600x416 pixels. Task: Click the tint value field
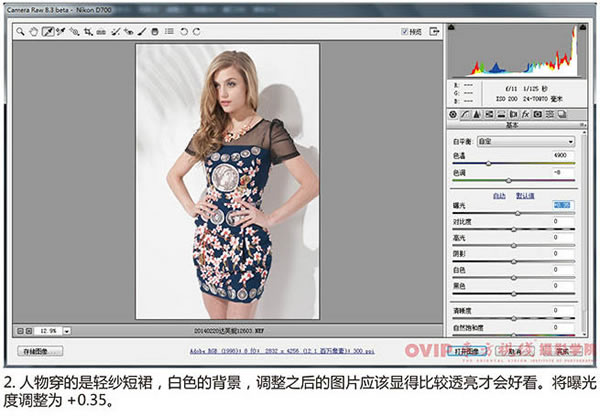(x=563, y=172)
